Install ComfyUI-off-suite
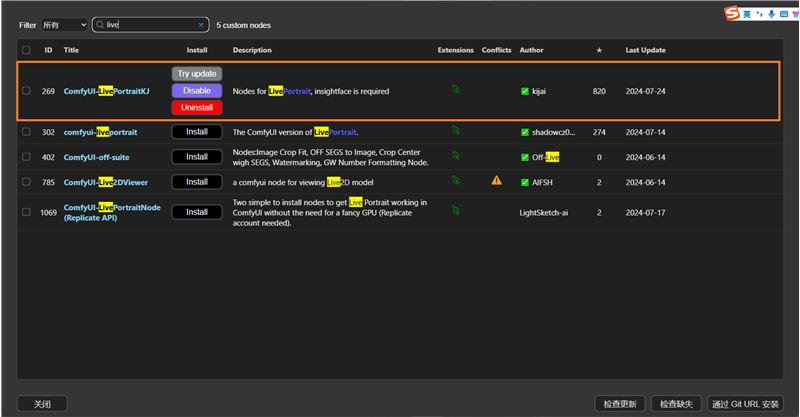 coord(197,157)
